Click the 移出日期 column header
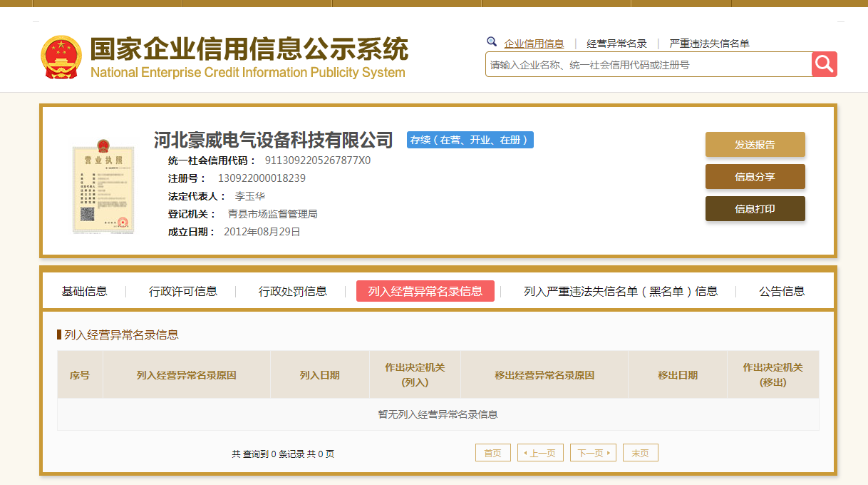The image size is (868, 485). (x=678, y=374)
